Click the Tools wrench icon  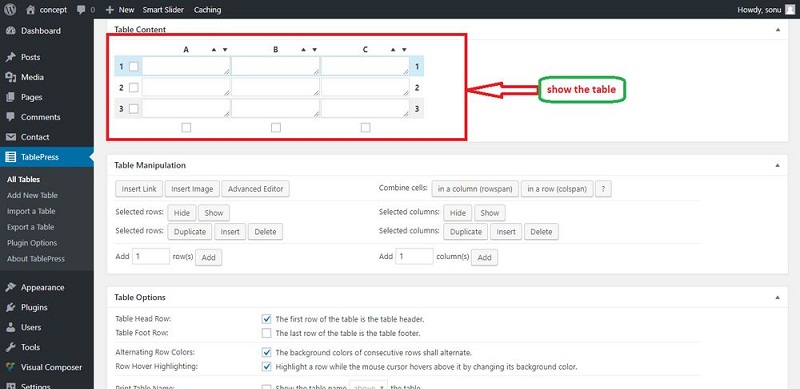click(10, 347)
